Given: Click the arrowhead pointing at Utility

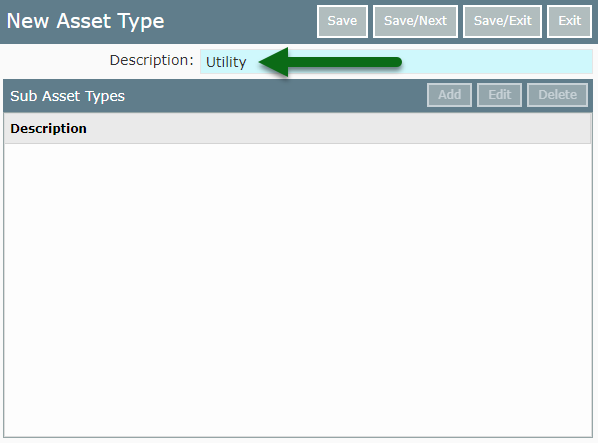Looking at the screenshot, I should point(274,62).
